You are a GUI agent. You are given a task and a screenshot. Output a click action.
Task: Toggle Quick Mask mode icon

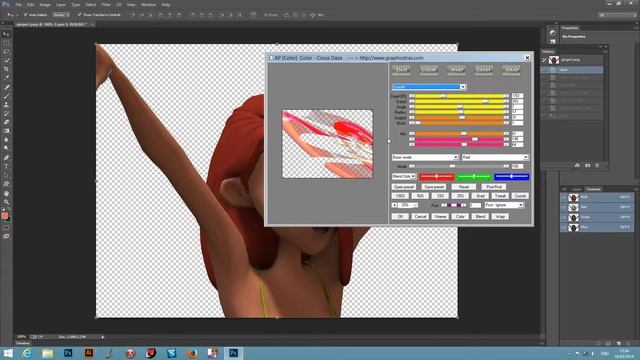pyautogui.click(x=6, y=228)
